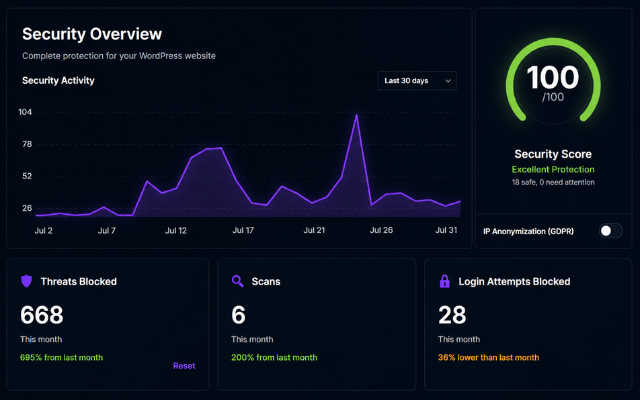Click the Threats Blocked card title

click(x=79, y=282)
